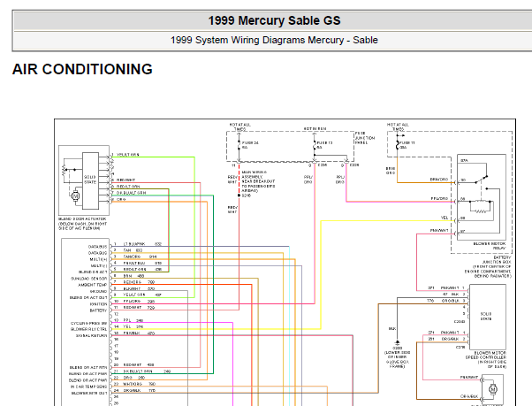
Task: Click the "BLOWER MTR OUT" pin label
Action: [89, 393]
